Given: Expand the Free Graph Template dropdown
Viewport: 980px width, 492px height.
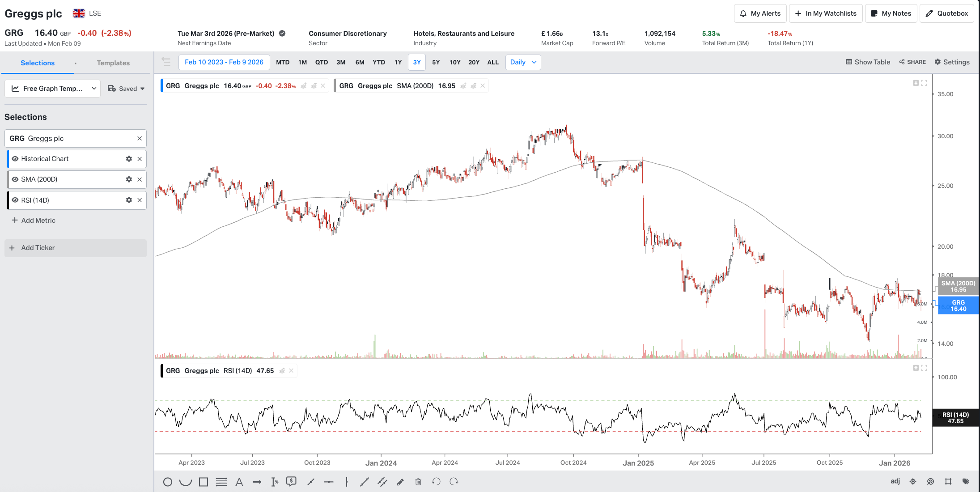Looking at the screenshot, I should click(53, 89).
